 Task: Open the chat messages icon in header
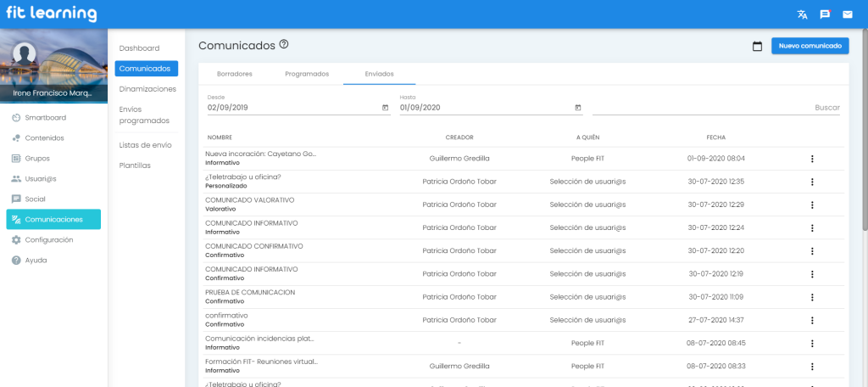point(825,14)
